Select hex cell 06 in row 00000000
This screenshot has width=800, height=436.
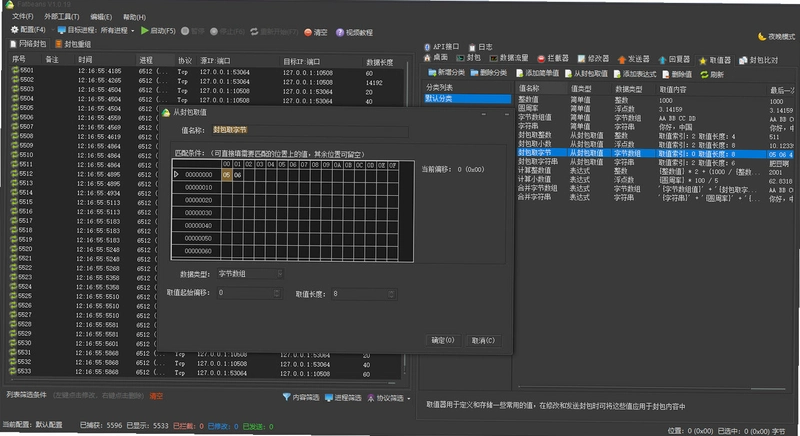pos(238,175)
